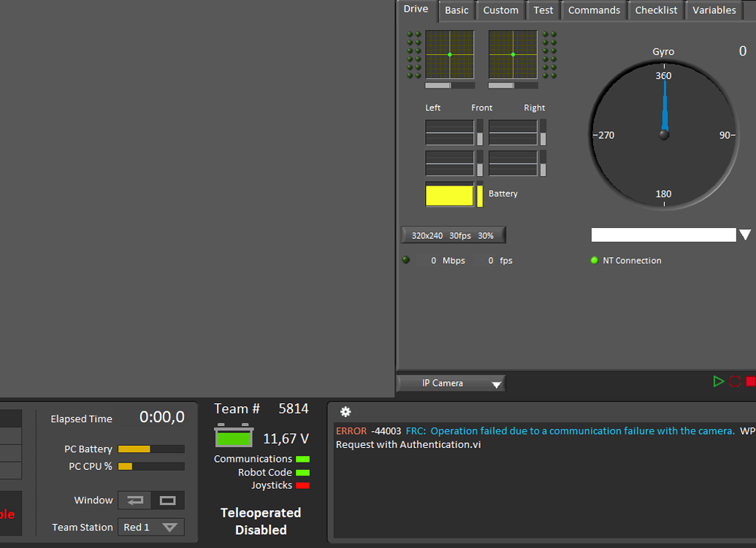This screenshot has height=548, width=756.
Task: Switch to the Variables tab
Action: coord(714,10)
